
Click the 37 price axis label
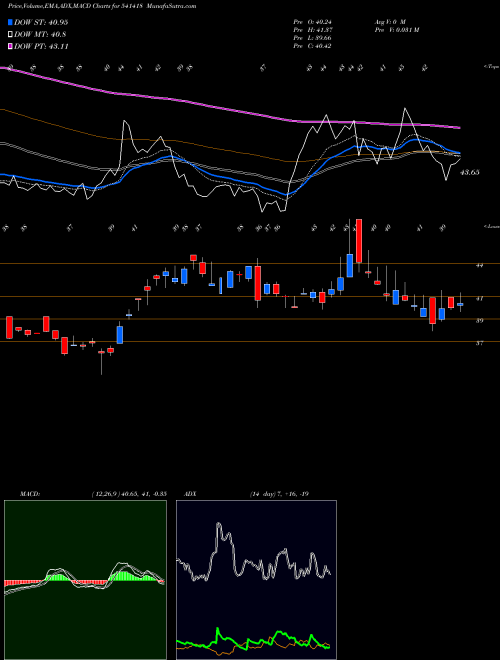(x=479, y=343)
